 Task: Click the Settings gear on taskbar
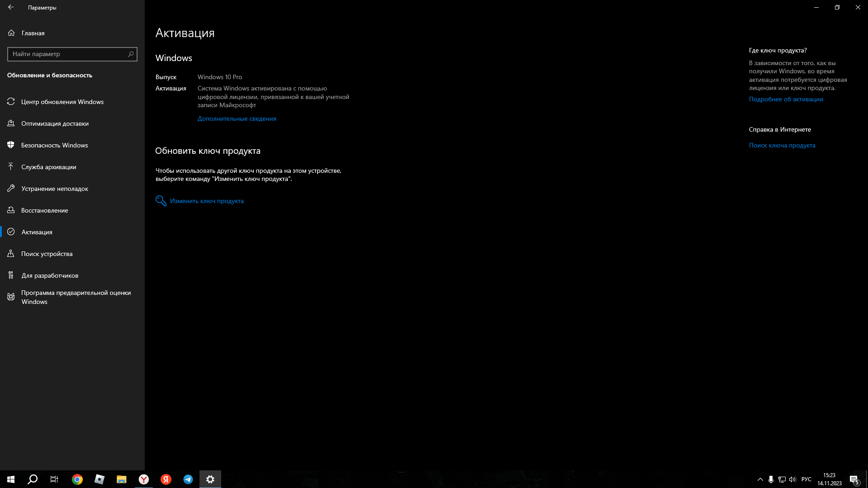click(x=210, y=479)
